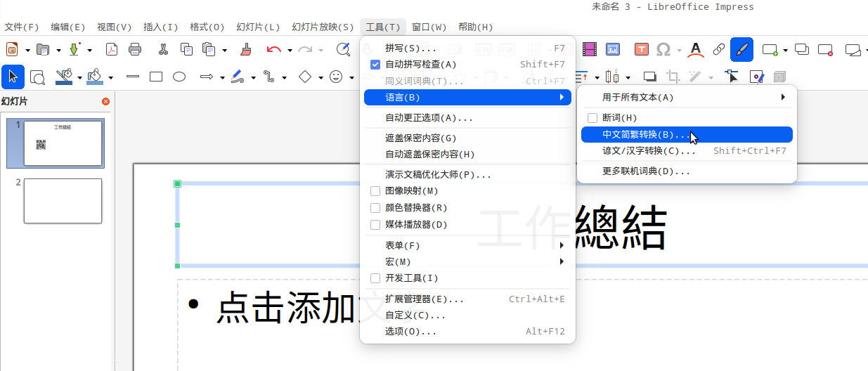
Task: Click the New presentation icon
Action: [x=12, y=49]
